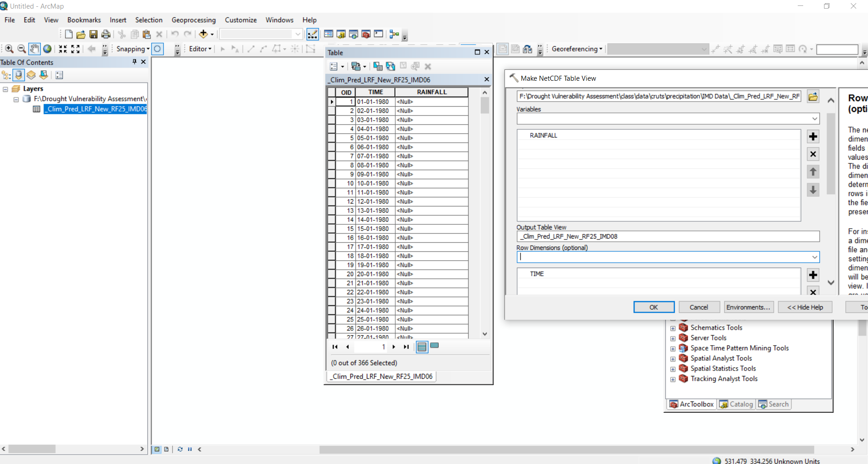The width and height of the screenshot is (868, 464).
Task: Click the browse folder icon beside the NetCDF path
Action: (x=812, y=96)
